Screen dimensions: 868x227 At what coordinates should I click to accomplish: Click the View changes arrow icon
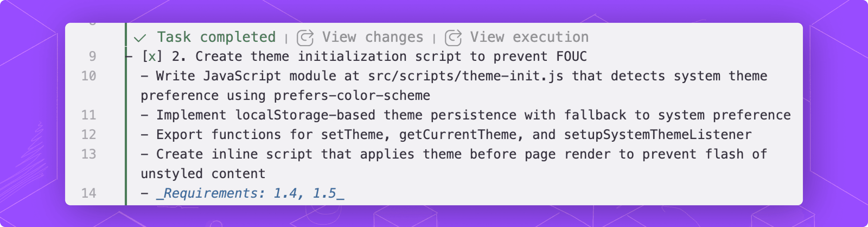pyautogui.click(x=305, y=37)
